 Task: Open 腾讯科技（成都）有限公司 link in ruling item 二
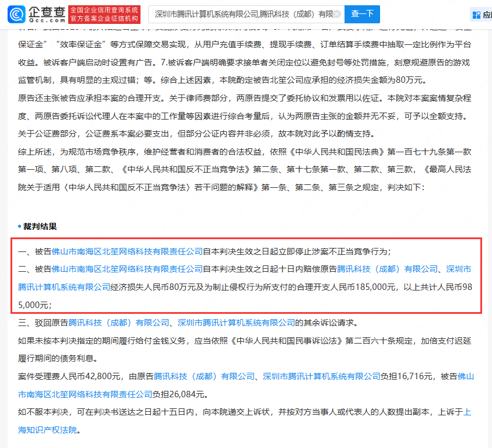[387, 269]
